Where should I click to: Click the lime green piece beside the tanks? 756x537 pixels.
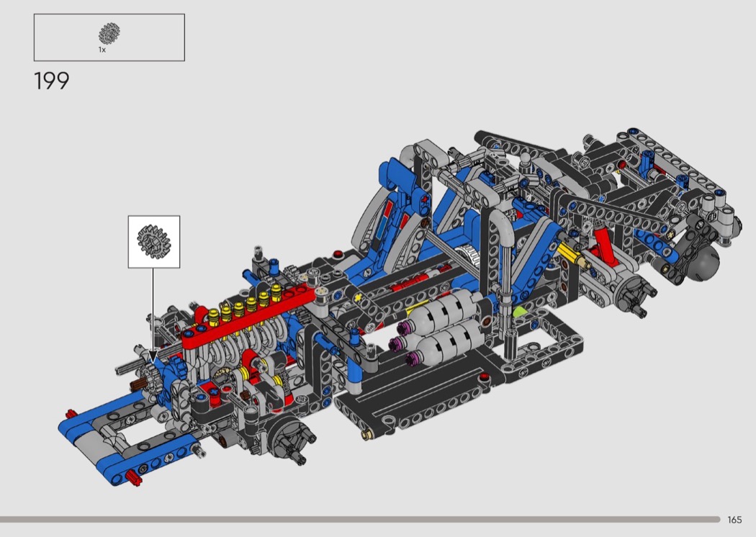coord(520,312)
